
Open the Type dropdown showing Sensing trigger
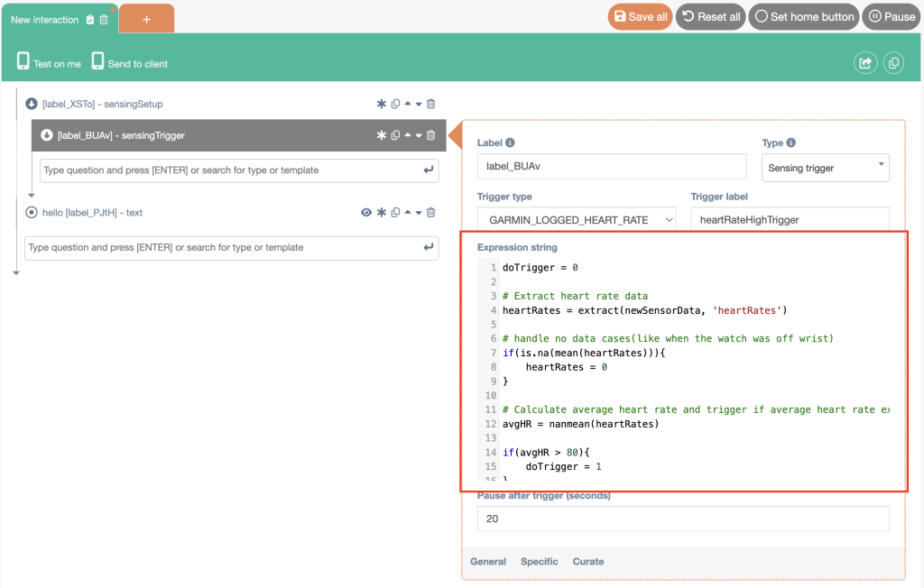(x=825, y=167)
